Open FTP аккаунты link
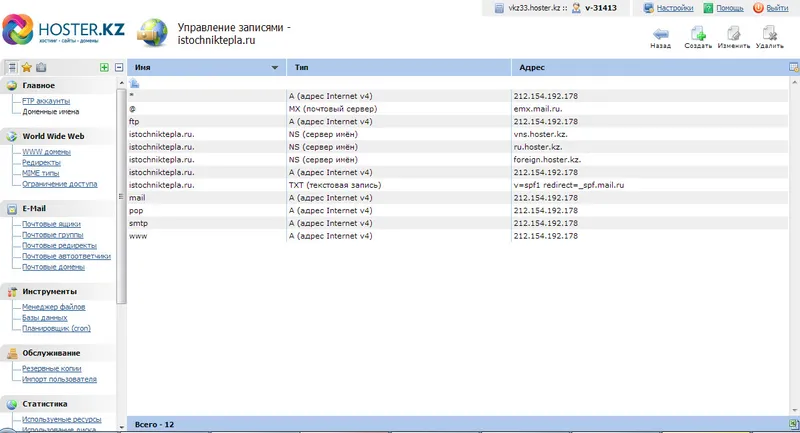 46,101
